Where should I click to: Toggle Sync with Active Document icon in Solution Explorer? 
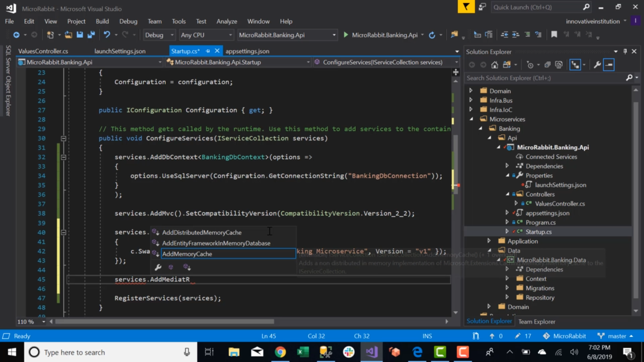tap(575, 65)
